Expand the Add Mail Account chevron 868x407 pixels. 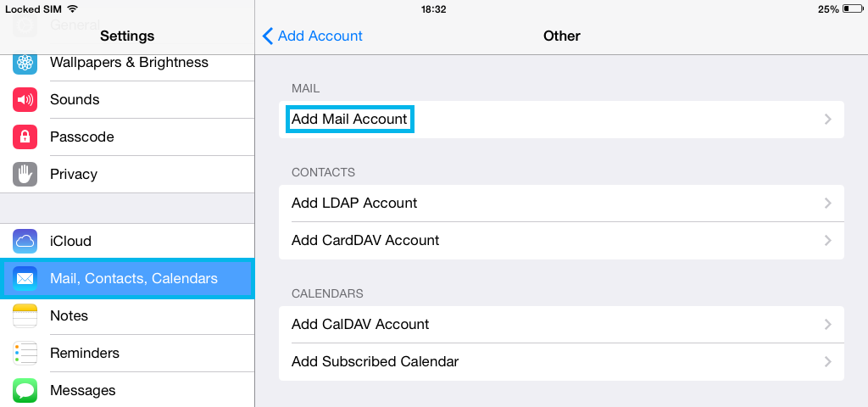click(x=828, y=119)
